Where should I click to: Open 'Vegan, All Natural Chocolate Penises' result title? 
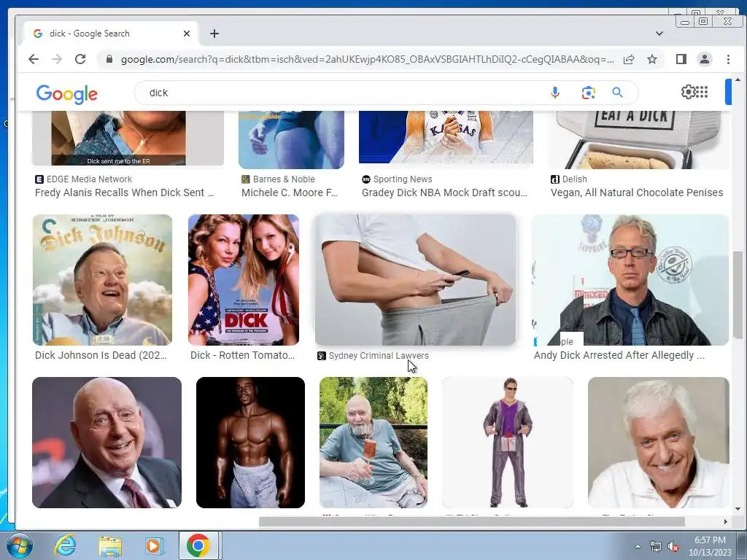click(x=636, y=192)
